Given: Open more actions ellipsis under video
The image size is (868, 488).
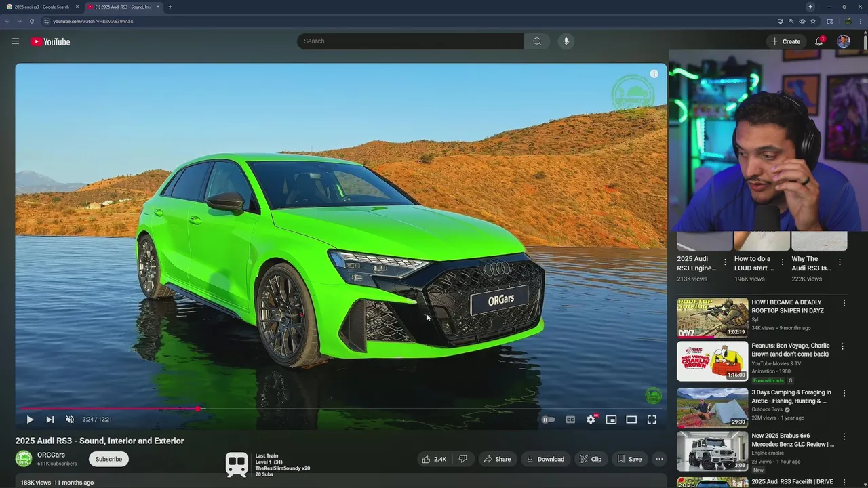Looking at the screenshot, I should (x=659, y=459).
